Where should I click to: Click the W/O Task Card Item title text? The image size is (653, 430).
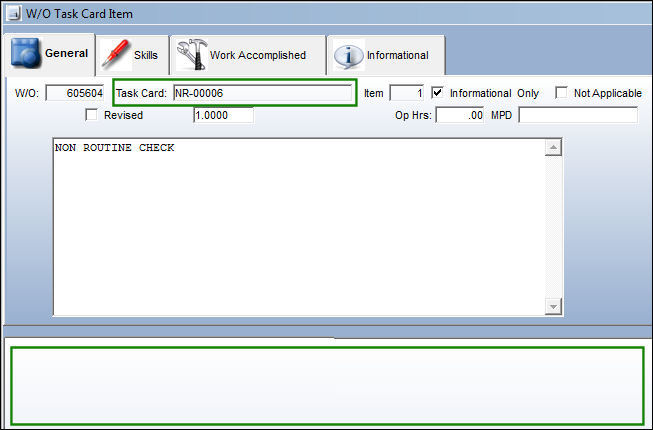tap(79, 14)
